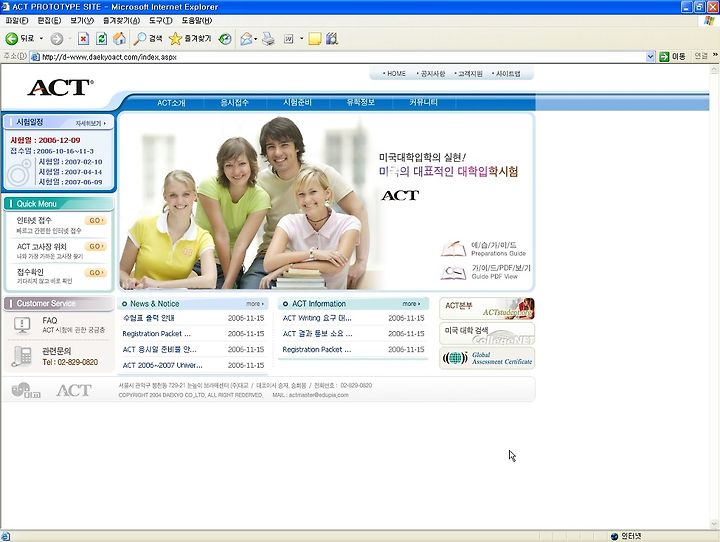This screenshot has width=720, height=542.
Task: Click the Home house icon
Action: click(119, 39)
